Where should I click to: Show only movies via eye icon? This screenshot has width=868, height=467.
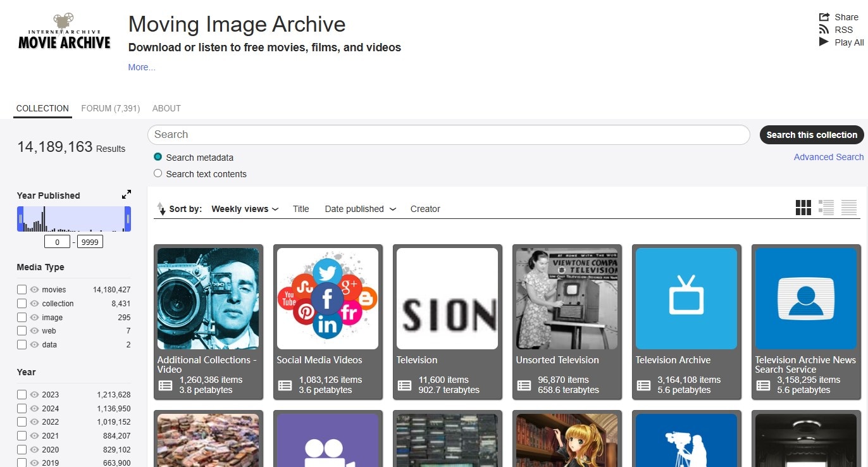[x=34, y=290]
